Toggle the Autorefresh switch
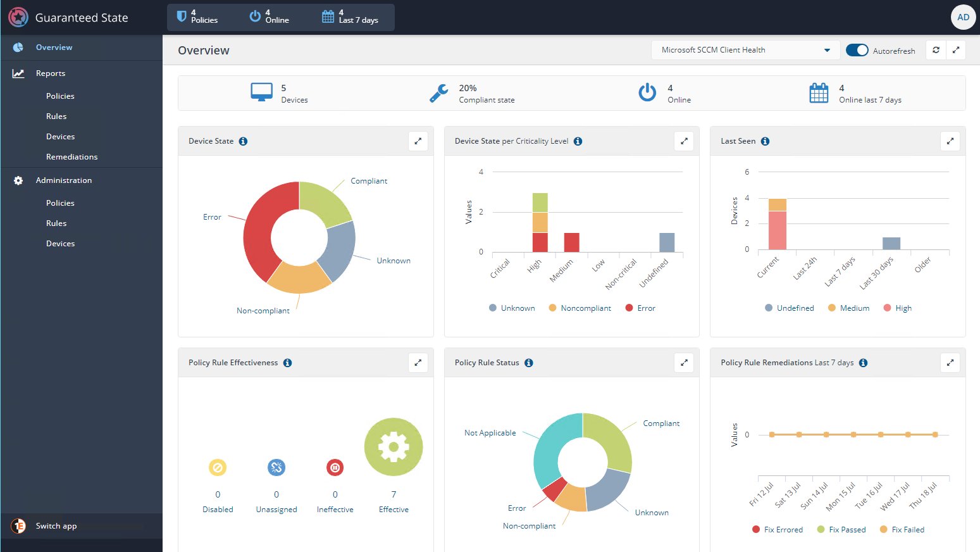980x552 pixels. (x=857, y=50)
